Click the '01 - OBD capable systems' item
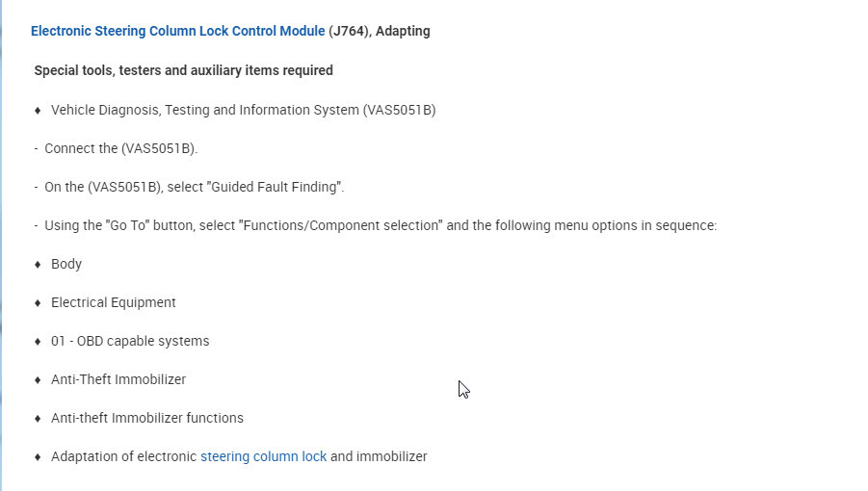The height and width of the screenshot is (491, 868). coord(129,341)
